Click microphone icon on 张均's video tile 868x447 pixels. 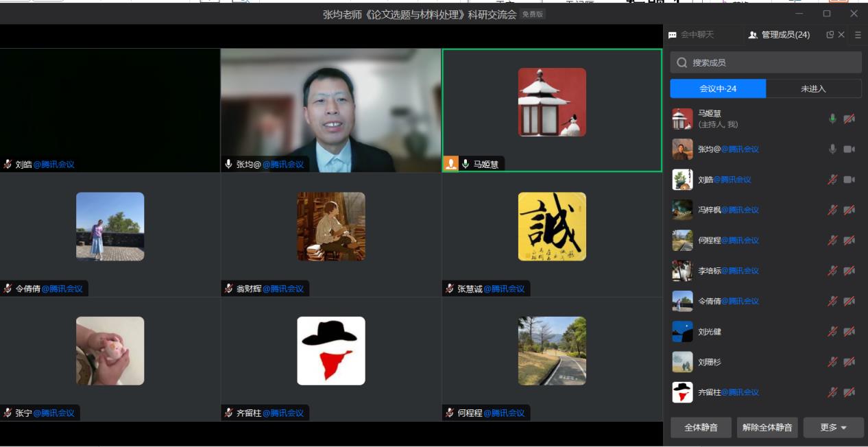(229, 164)
